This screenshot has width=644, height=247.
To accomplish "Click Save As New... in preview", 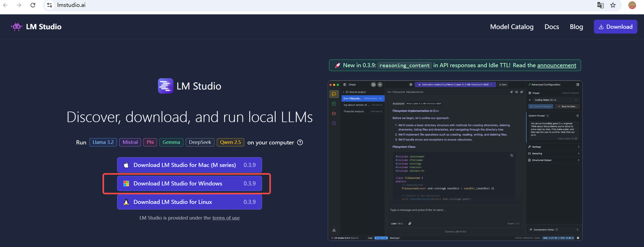I will tap(567, 106).
